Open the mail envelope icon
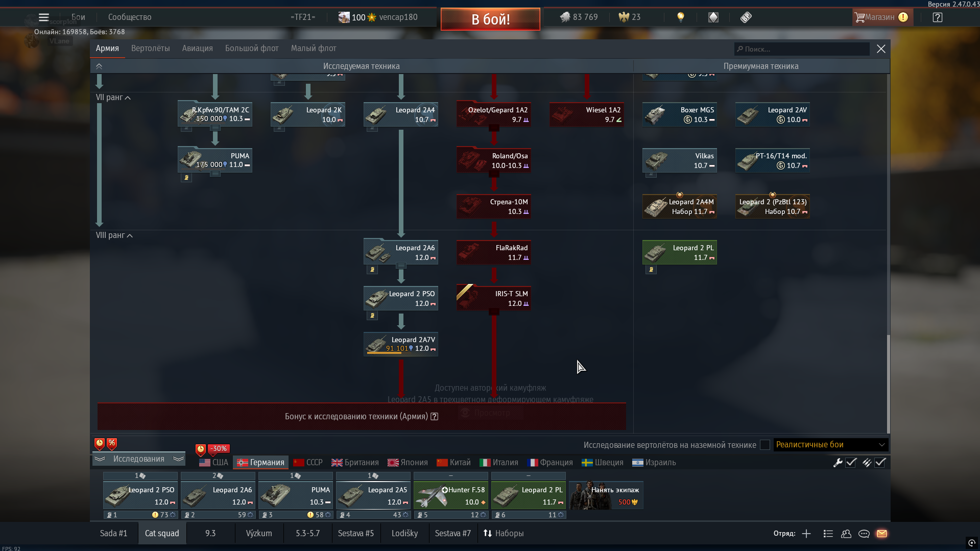The image size is (980, 551). [x=882, y=534]
